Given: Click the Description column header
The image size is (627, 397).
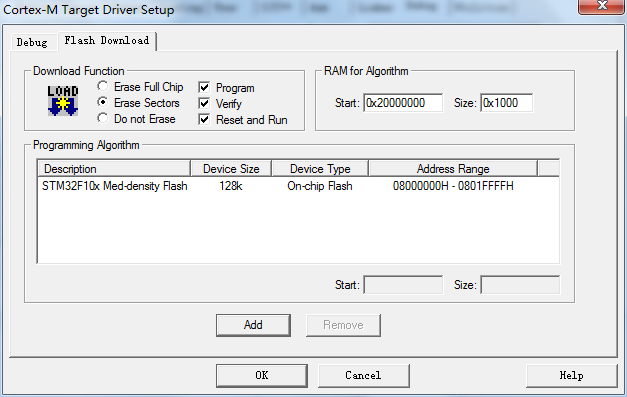Looking at the screenshot, I should 114,169.
